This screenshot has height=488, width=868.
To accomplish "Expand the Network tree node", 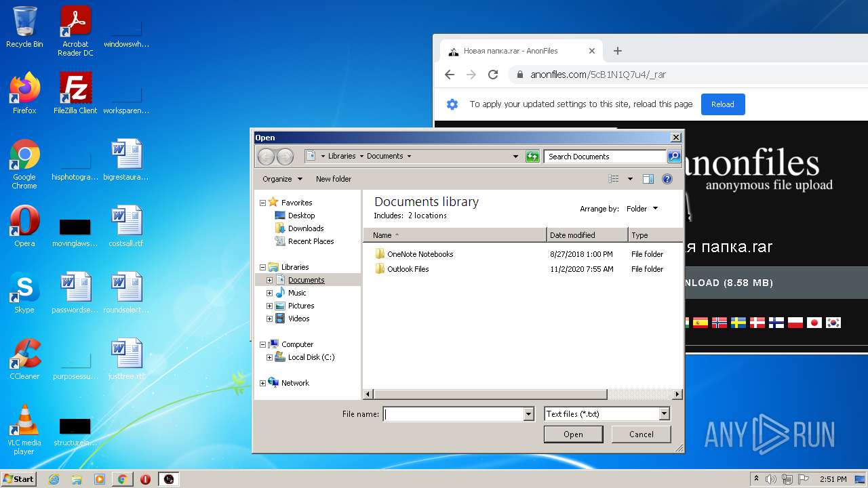I will point(263,383).
